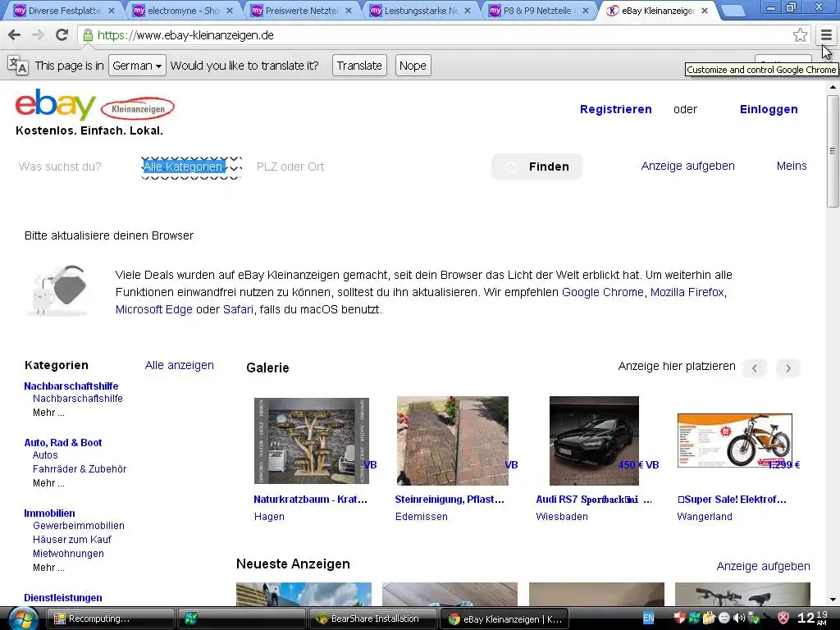
Task: Open the bold Nachbarschaftshilfe category heading
Action: click(71, 386)
